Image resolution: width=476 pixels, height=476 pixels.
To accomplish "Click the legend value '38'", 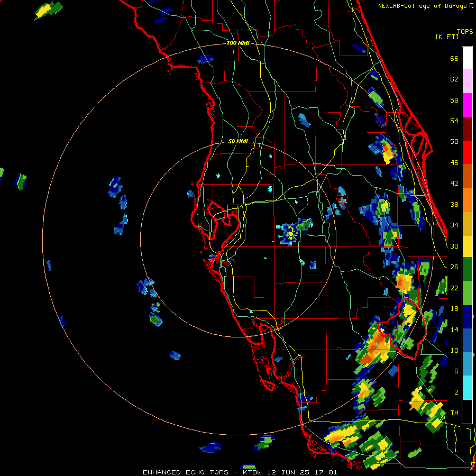I will [454, 204].
